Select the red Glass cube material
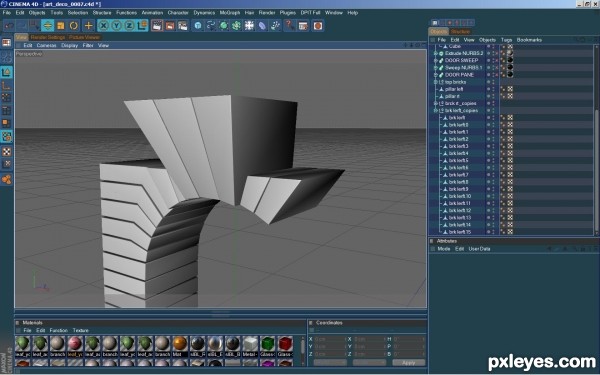 (x=285, y=344)
